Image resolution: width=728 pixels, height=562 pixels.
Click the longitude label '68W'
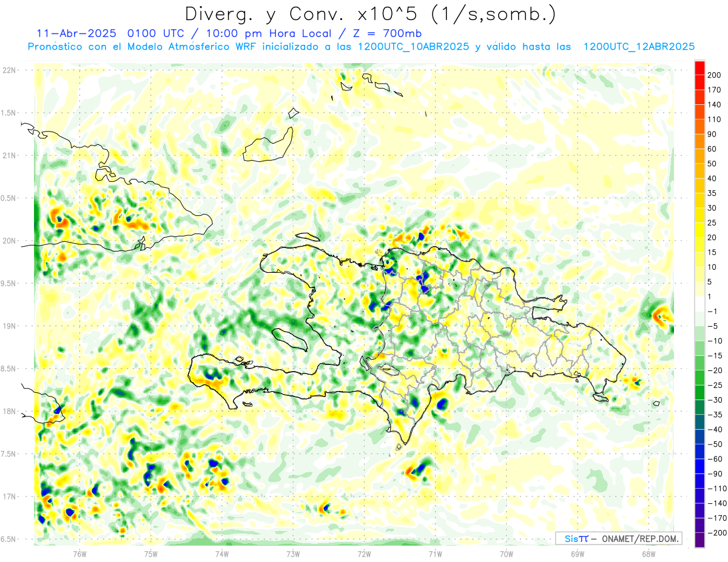(649, 554)
